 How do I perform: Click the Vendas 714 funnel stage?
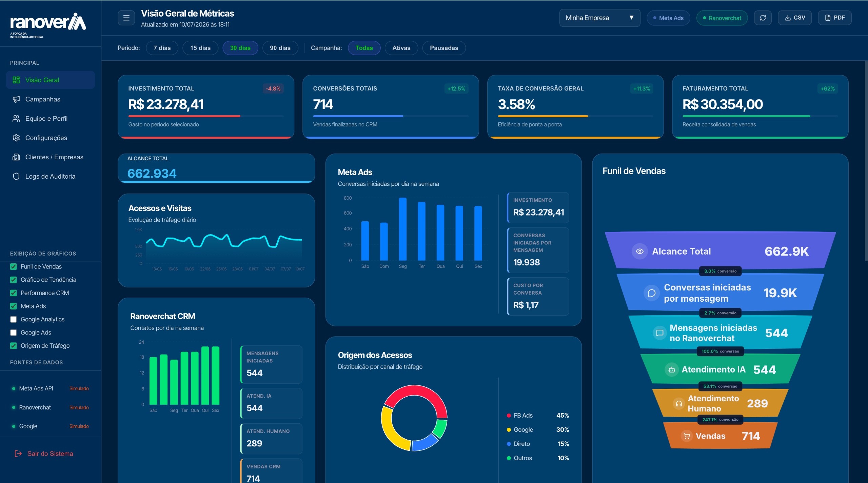721,436
